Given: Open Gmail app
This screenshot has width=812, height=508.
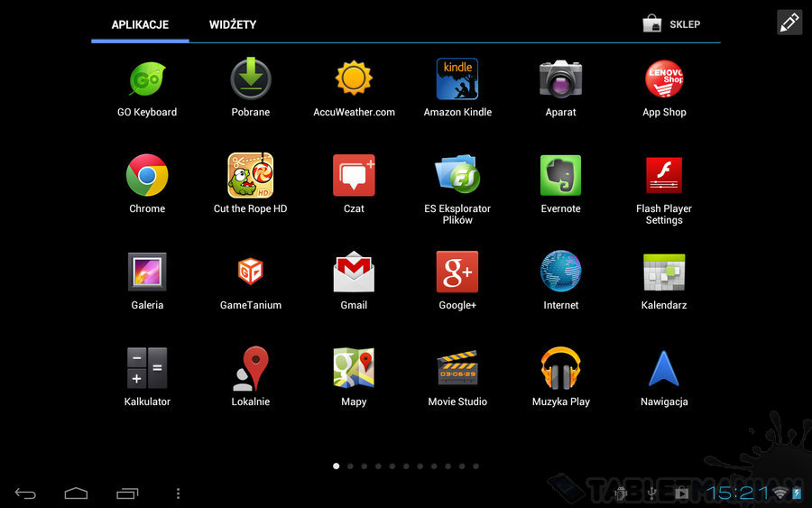Looking at the screenshot, I should [354, 272].
